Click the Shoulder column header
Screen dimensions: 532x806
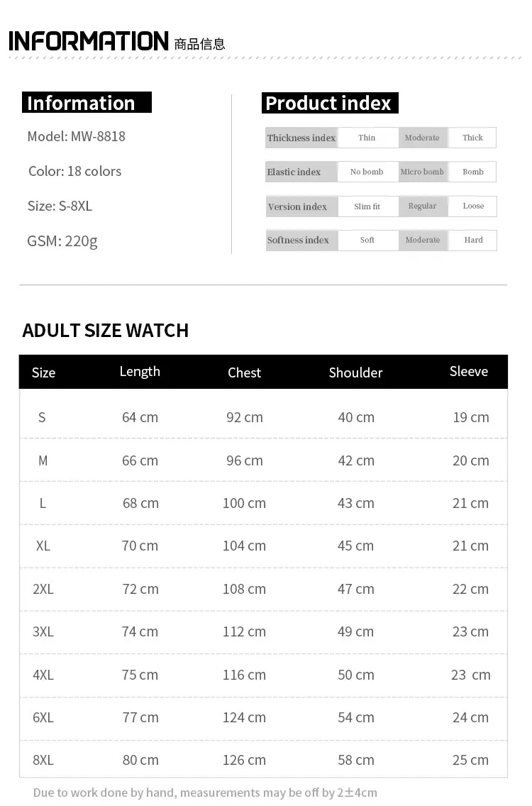point(355,372)
